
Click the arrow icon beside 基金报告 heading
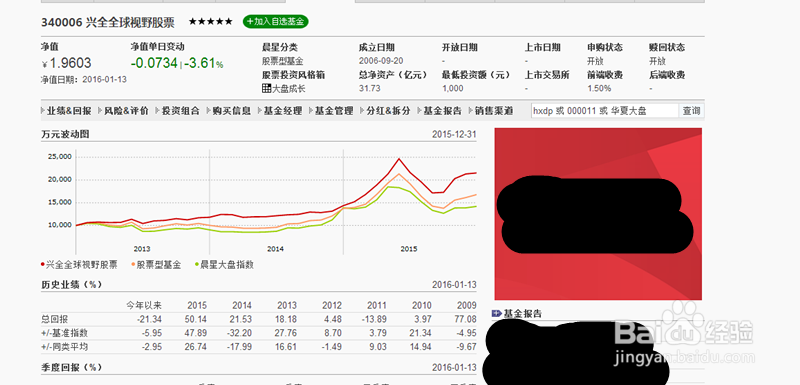[x=496, y=313]
